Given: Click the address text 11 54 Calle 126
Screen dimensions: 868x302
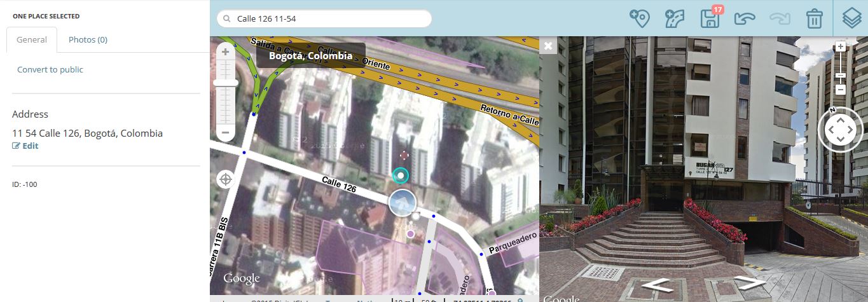Looking at the screenshot, I should pyautogui.click(x=87, y=134).
